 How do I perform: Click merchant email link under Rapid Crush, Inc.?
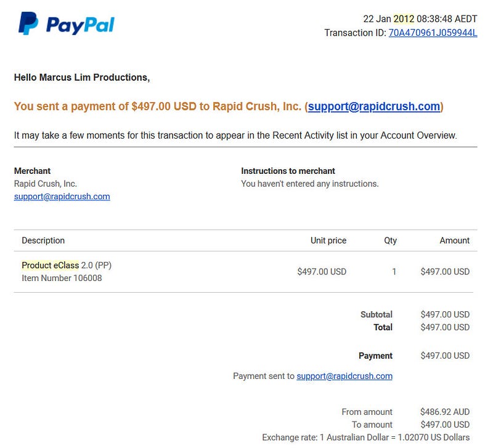tap(62, 197)
